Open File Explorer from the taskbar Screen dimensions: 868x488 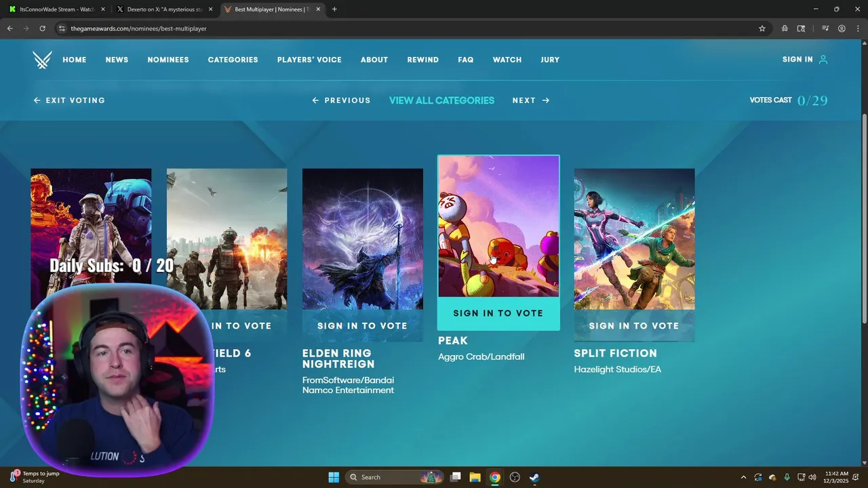(x=475, y=477)
